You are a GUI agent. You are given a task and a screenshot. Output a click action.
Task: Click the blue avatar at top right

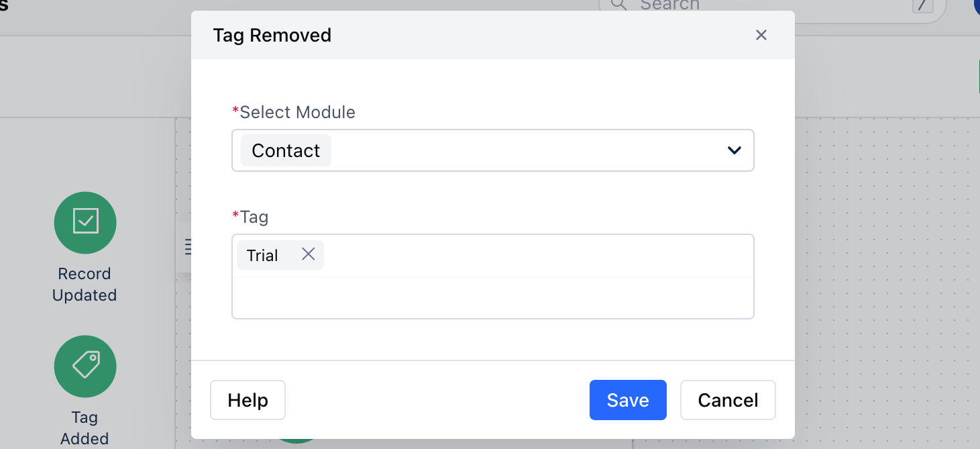pyautogui.click(x=977, y=5)
